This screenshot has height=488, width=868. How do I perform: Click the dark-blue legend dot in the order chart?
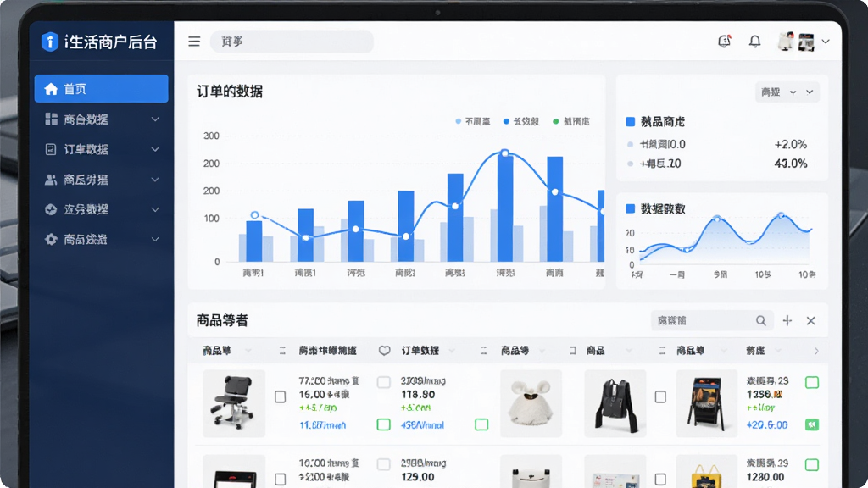[506, 121]
